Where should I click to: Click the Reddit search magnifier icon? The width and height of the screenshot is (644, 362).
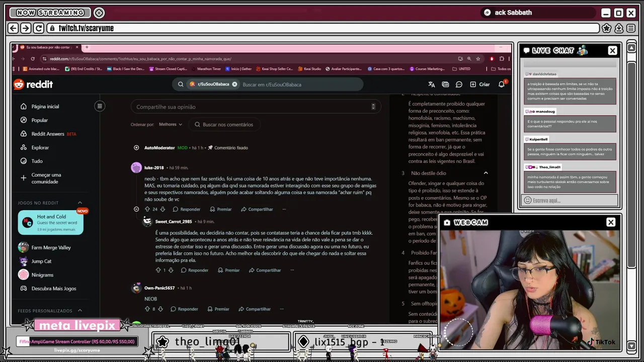click(181, 84)
